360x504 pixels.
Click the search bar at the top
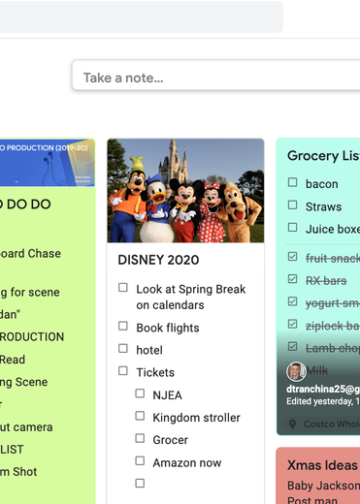click(141, 16)
